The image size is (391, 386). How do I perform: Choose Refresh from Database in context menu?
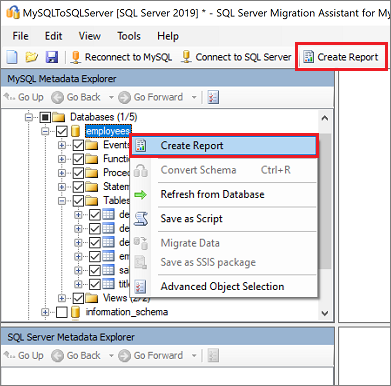[224, 194]
